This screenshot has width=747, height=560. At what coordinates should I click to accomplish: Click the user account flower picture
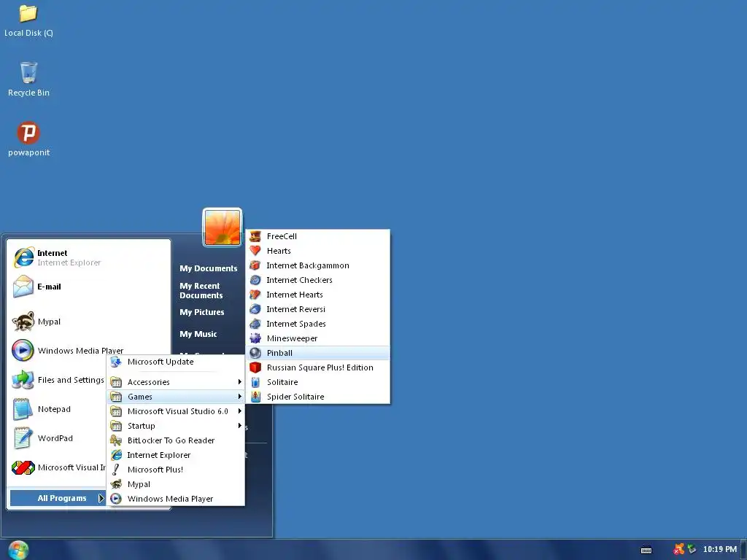(222, 227)
